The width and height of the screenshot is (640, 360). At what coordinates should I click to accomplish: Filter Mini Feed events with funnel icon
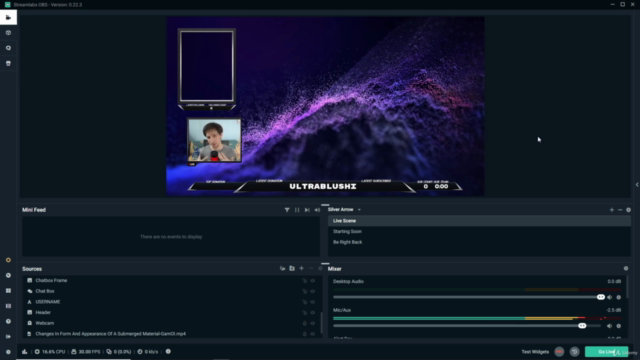(287, 210)
